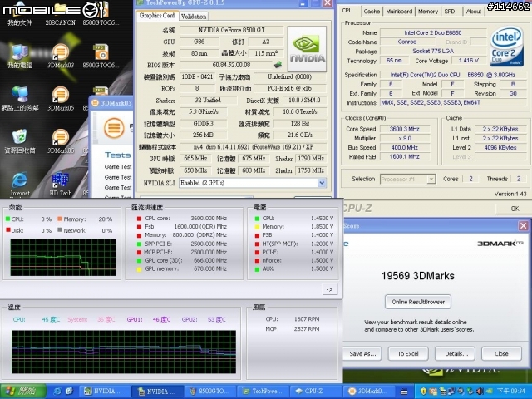Open the Validation tab in GPU-Z
Image resolution: width=532 pixels, height=399 pixels.
pyautogui.click(x=194, y=17)
